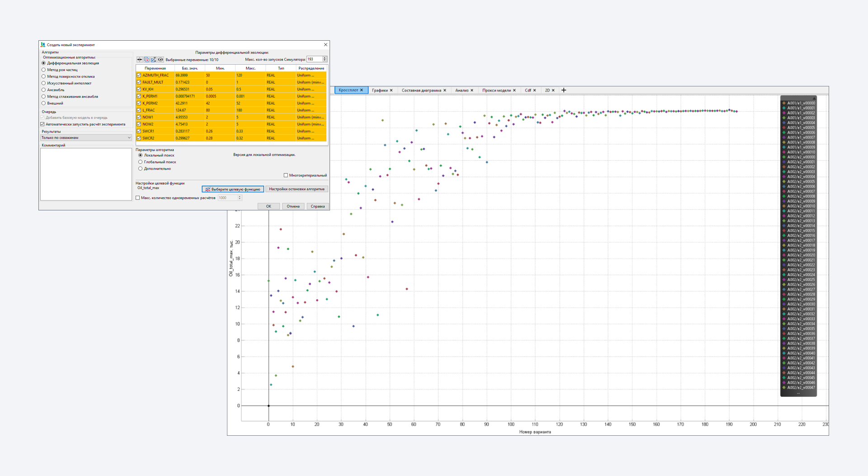Add a new tab with plus icon

coord(564,90)
